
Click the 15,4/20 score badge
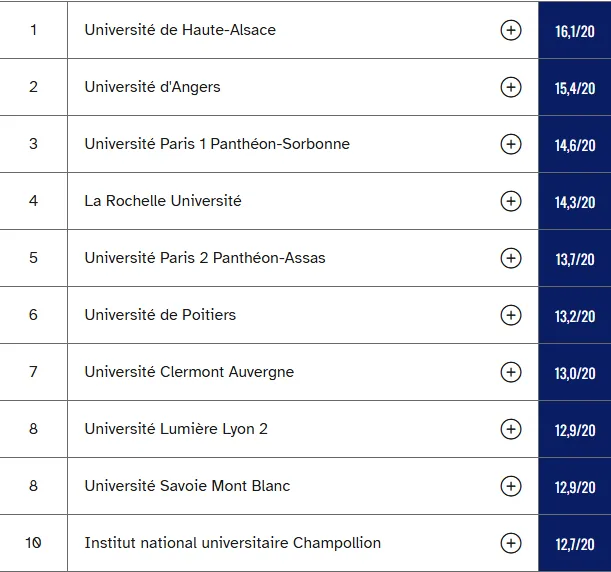click(575, 87)
